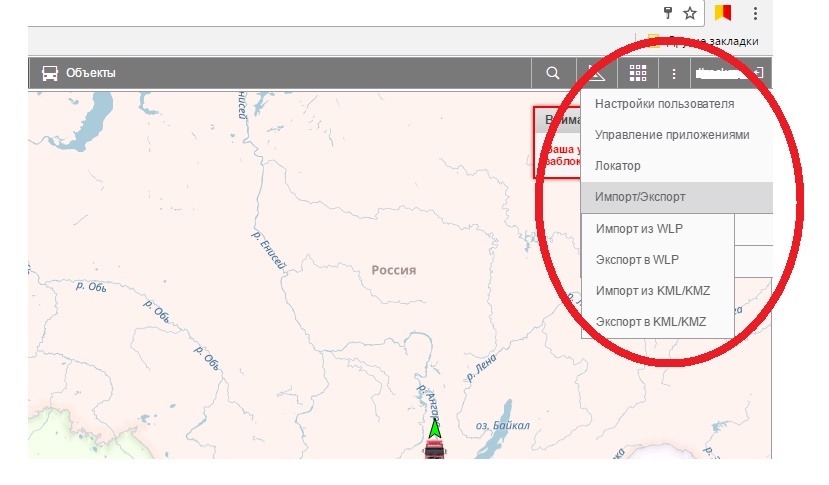Click the vertical dots menu in toolbar
Viewport: 829px width, 485px height.
click(674, 73)
